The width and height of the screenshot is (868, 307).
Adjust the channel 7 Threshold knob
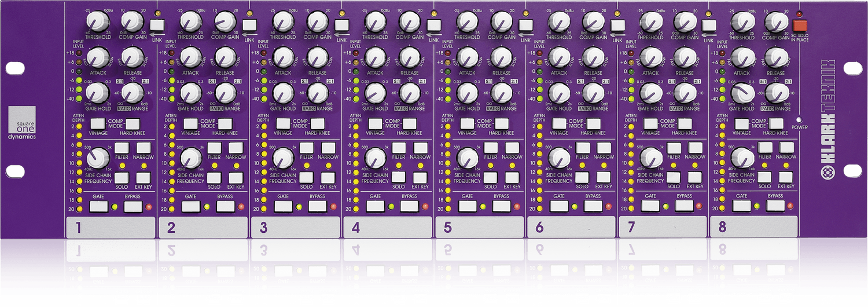tap(651, 22)
